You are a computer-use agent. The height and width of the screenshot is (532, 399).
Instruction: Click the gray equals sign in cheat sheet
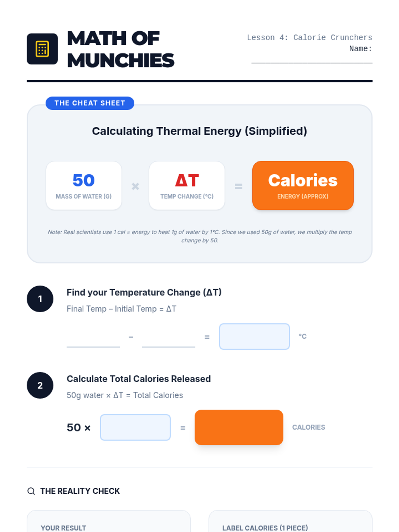coord(238,187)
